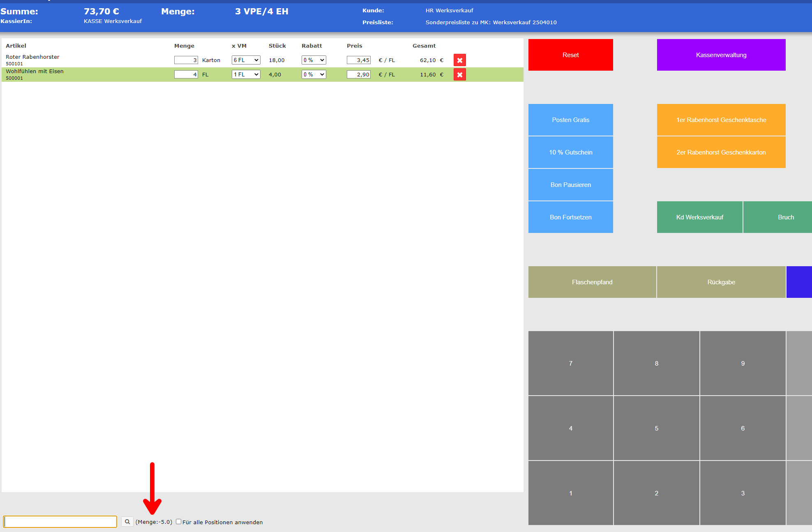Delete the Roter Rabenhorster line item
The height and width of the screenshot is (532, 812).
click(459, 60)
